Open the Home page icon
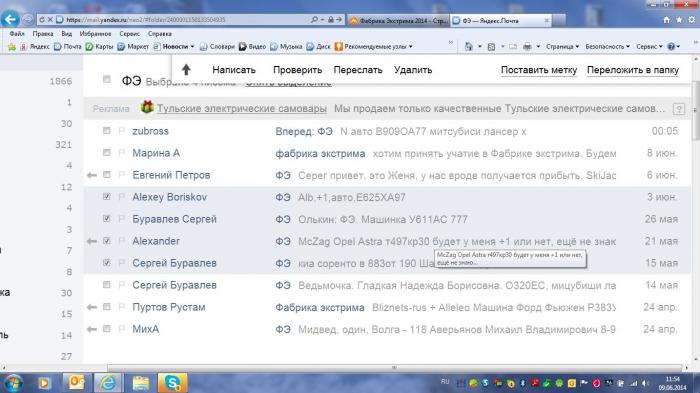Image resolution: width=700 pixels, height=393 pixels. [667, 20]
